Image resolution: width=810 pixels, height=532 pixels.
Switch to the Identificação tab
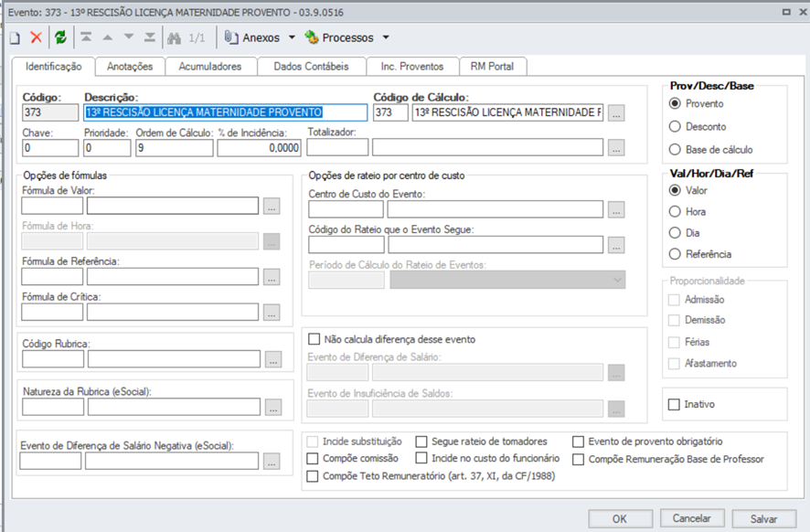click(54, 66)
